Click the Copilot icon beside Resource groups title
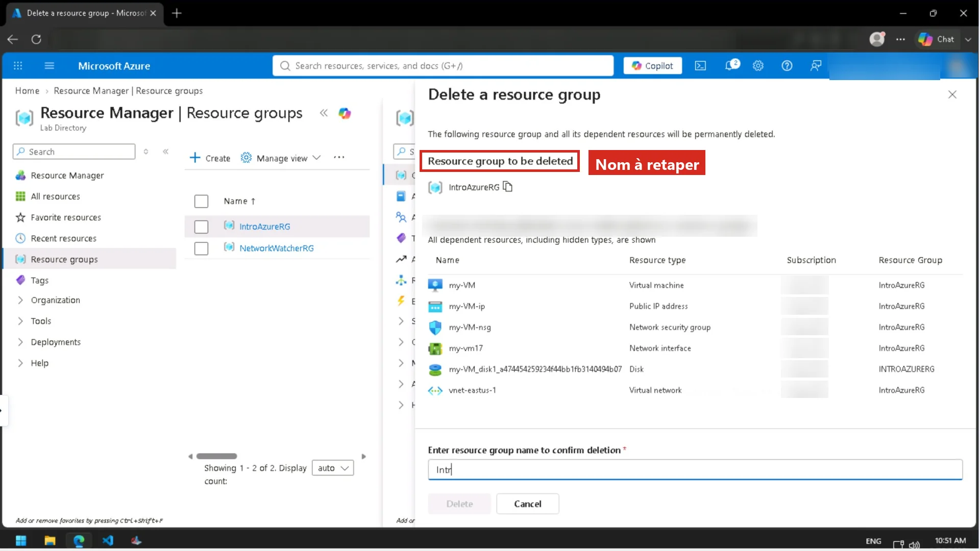Screen dimensions: 980x551 click(x=345, y=113)
